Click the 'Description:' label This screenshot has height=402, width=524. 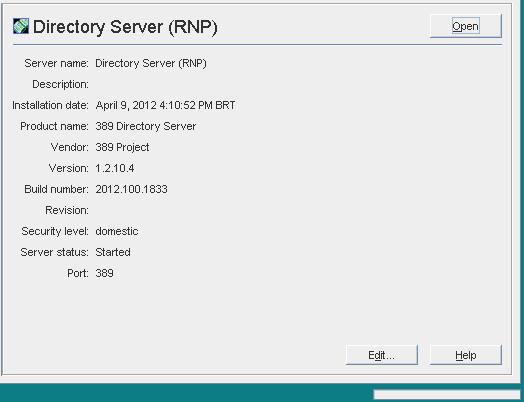(60, 84)
